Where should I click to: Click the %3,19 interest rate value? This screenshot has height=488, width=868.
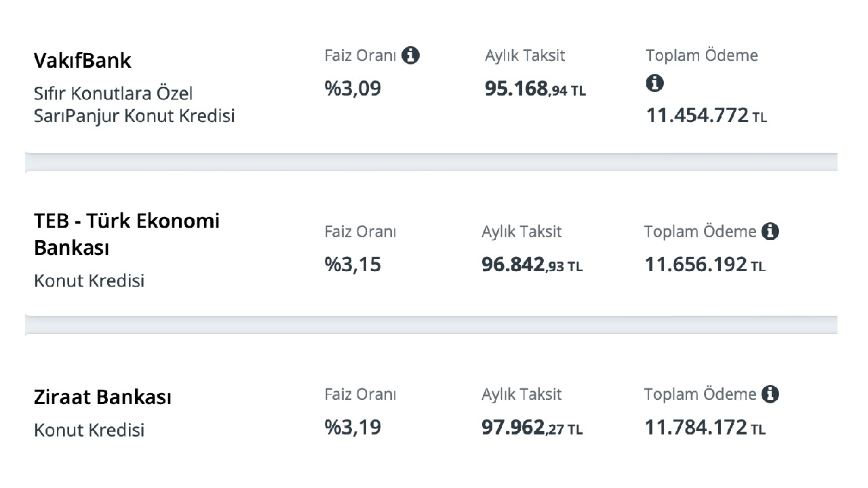click(353, 428)
